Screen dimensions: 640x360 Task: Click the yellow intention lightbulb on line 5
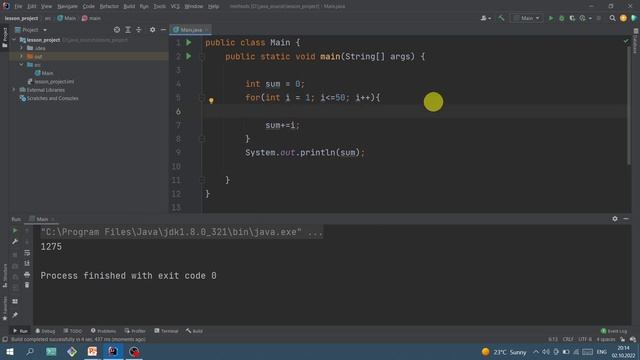pyautogui.click(x=211, y=100)
